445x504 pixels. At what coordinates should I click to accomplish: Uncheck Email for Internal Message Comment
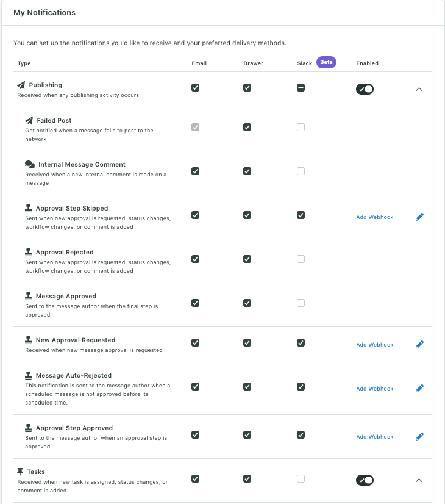tap(195, 171)
